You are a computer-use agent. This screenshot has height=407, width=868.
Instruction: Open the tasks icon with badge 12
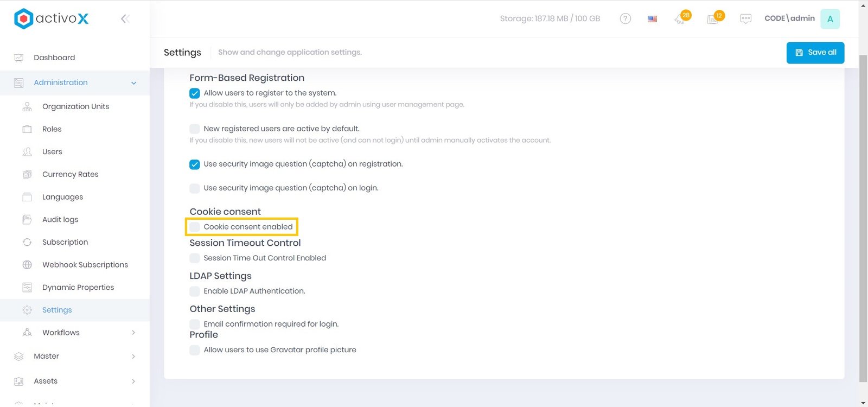(713, 19)
